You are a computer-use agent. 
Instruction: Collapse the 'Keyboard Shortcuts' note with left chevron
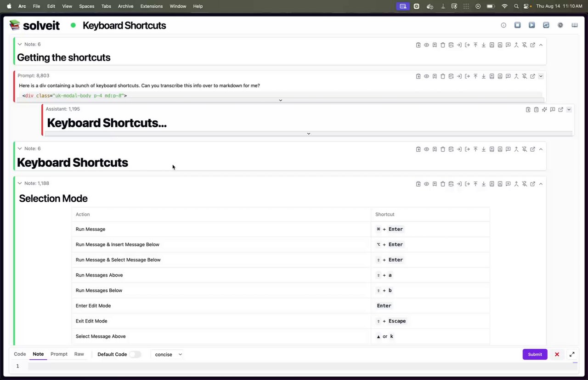pos(20,148)
